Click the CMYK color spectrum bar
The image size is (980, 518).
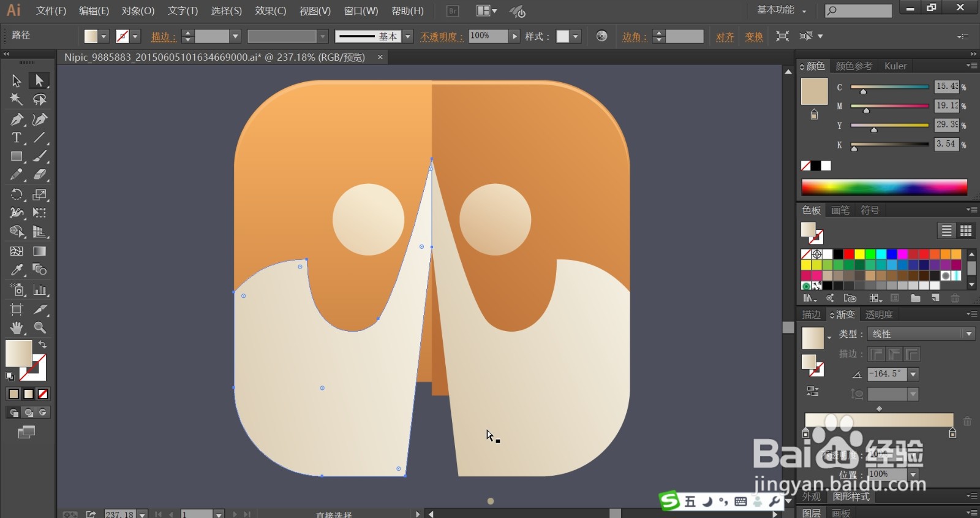(x=884, y=187)
